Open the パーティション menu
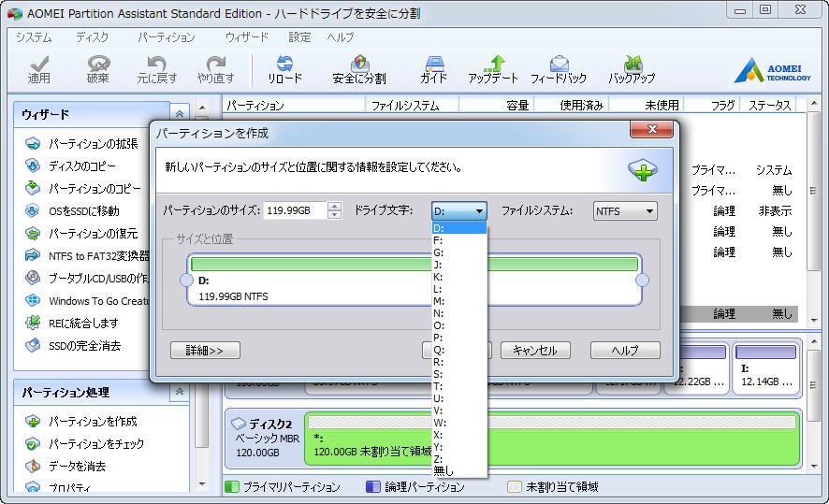The image size is (829, 504). click(167, 37)
